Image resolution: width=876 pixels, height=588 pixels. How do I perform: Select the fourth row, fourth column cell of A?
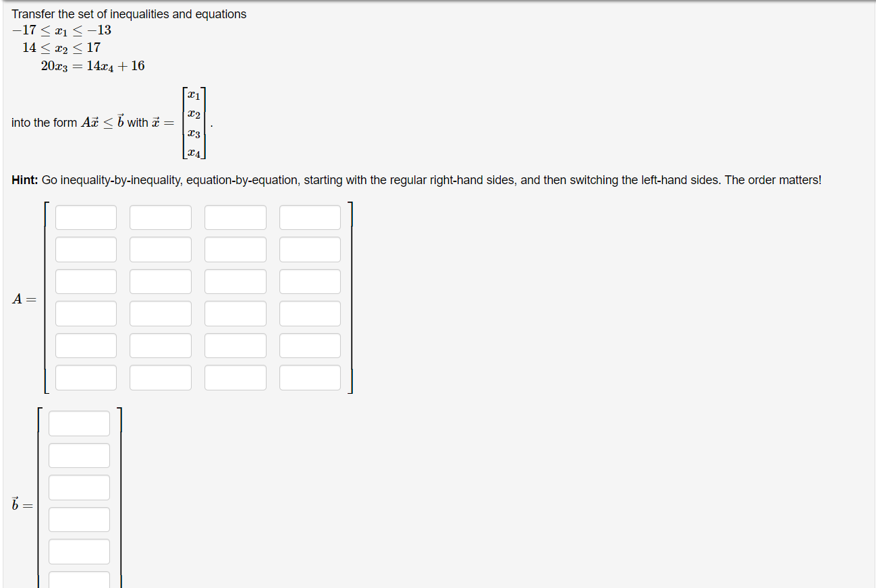click(x=310, y=313)
